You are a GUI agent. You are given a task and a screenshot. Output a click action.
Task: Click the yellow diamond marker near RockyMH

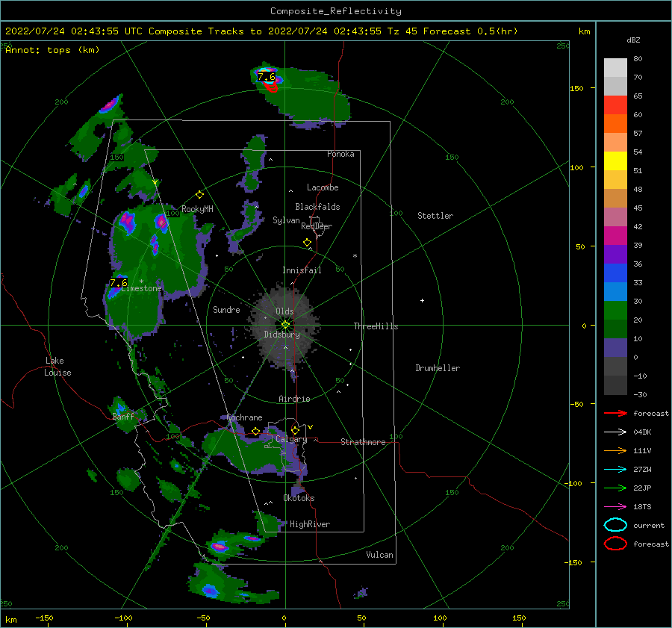[x=199, y=195]
